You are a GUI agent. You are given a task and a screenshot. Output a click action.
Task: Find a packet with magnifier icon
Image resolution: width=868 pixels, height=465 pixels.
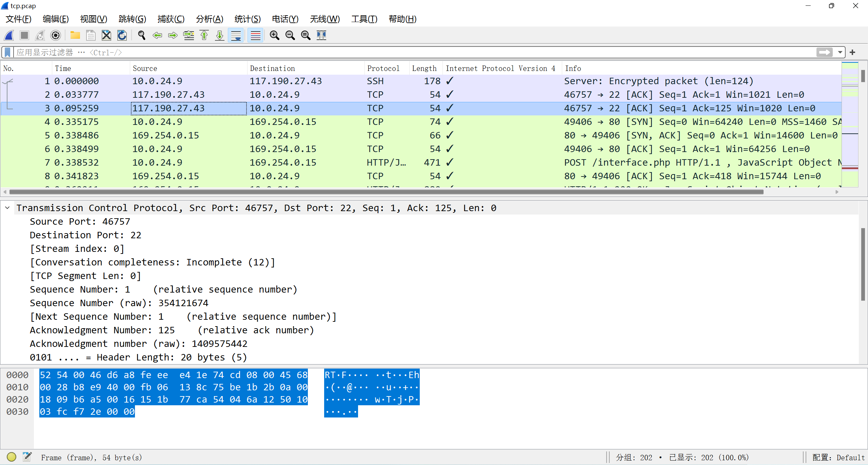click(x=142, y=35)
